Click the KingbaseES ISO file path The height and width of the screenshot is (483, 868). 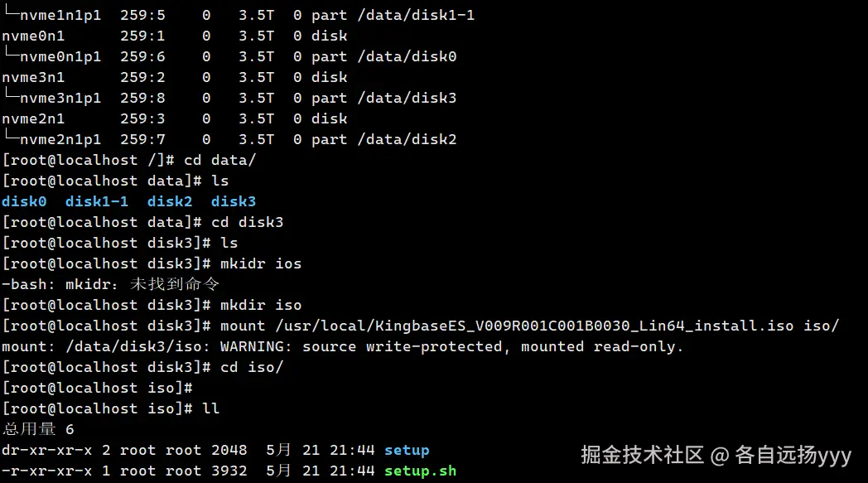coord(534,326)
